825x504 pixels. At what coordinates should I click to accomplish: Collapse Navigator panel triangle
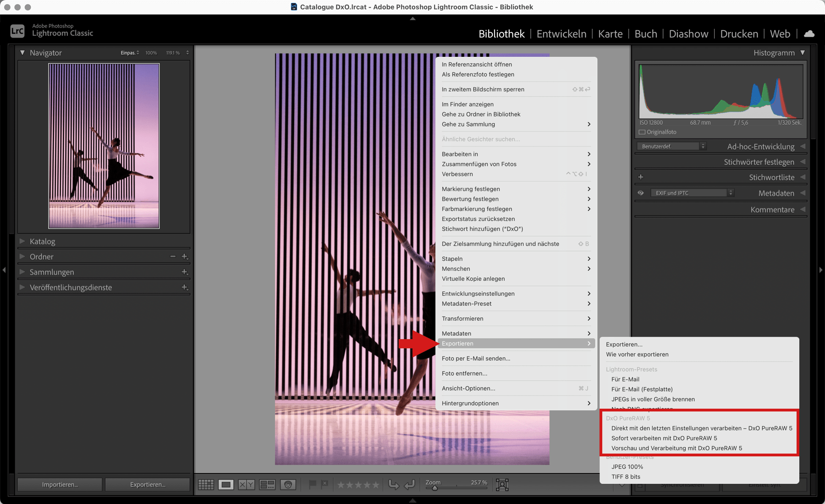(x=22, y=53)
